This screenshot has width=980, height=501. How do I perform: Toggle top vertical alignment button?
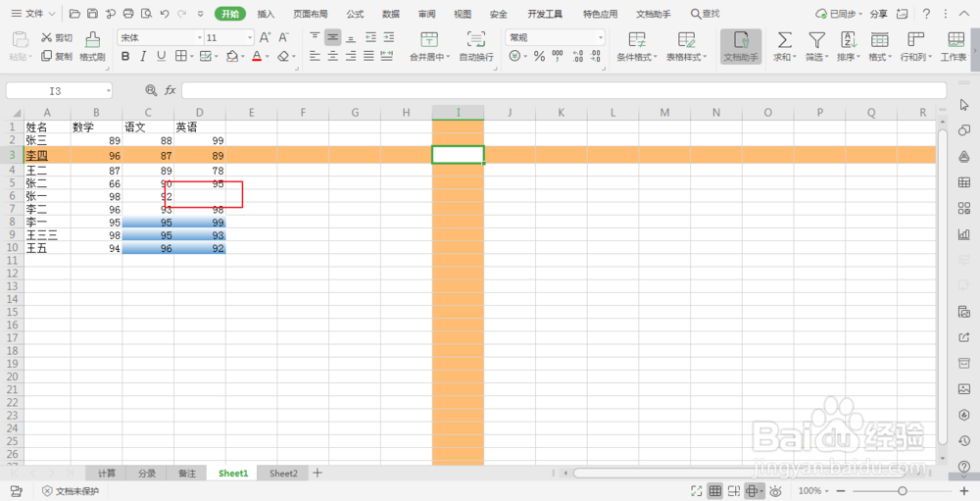click(x=315, y=37)
